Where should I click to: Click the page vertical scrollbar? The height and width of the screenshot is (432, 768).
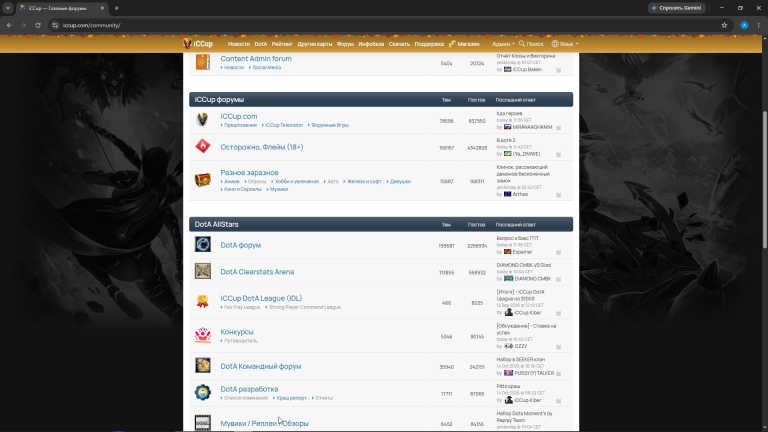(765, 181)
